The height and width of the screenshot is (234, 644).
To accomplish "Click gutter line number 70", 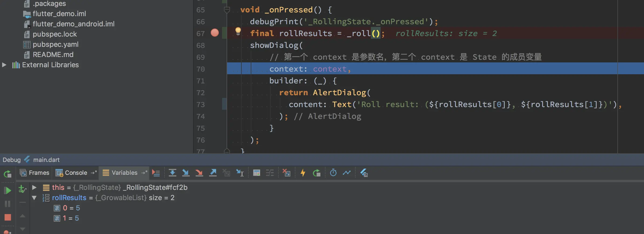I will coord(201,69).
